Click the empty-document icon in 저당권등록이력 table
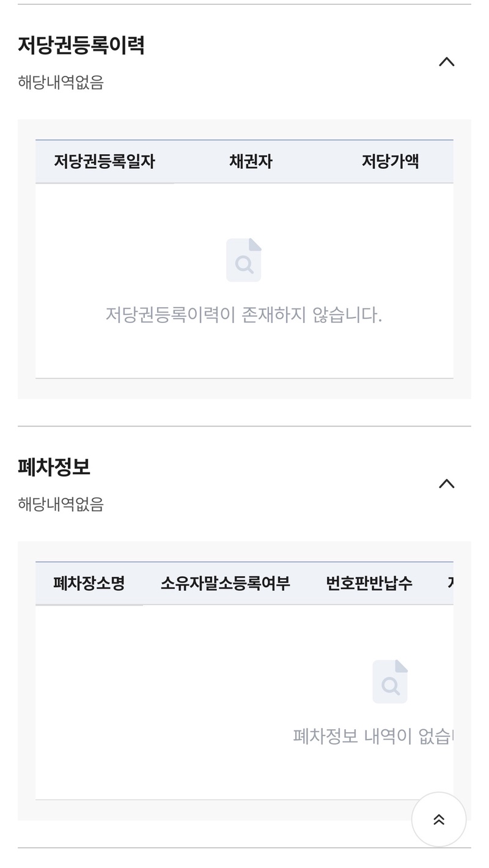 click(x=244, y=260)
